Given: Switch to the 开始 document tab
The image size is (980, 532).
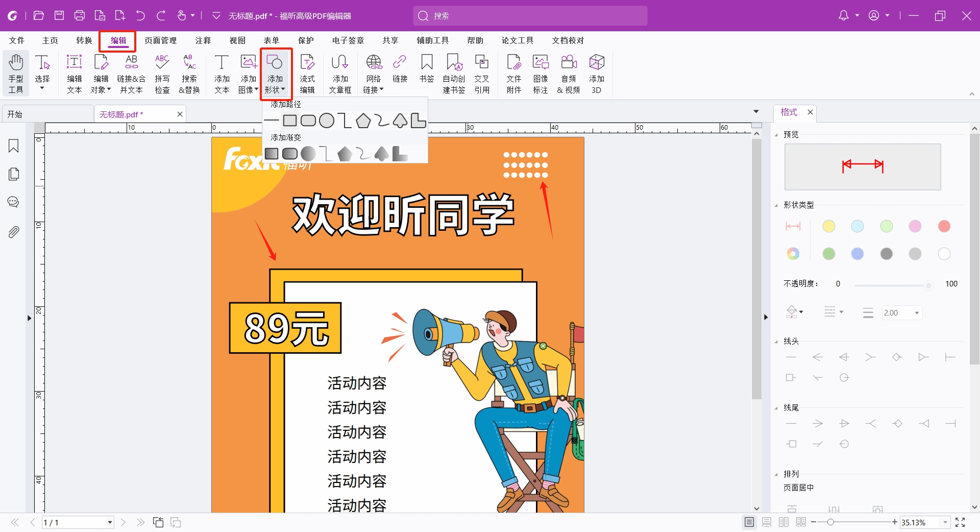Looking at the screenshot, I should pyautogui.click(x=15, y=114).
